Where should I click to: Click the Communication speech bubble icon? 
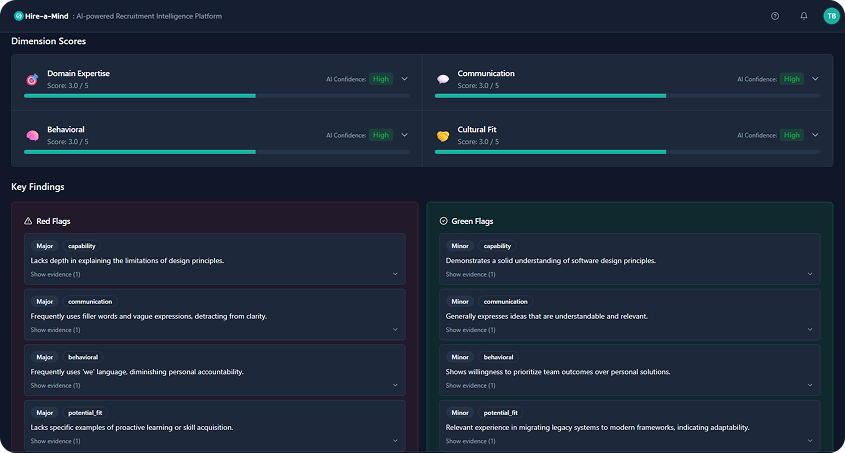click(443, 80)
